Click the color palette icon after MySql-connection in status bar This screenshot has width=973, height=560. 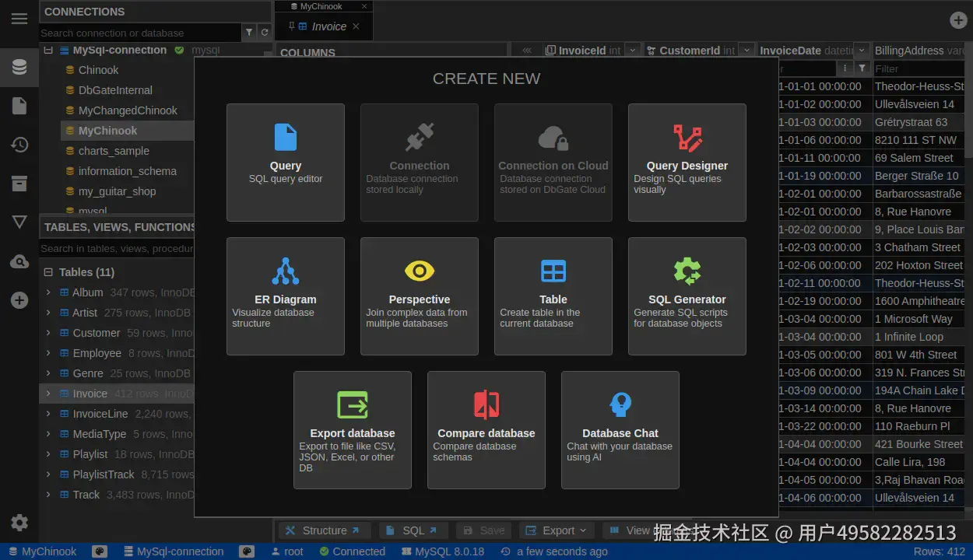(x=247, y=551)
